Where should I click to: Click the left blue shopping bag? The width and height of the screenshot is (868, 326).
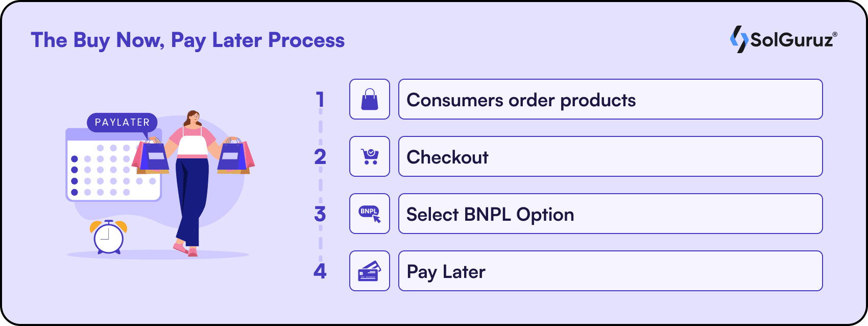click(x=154, y=156)
